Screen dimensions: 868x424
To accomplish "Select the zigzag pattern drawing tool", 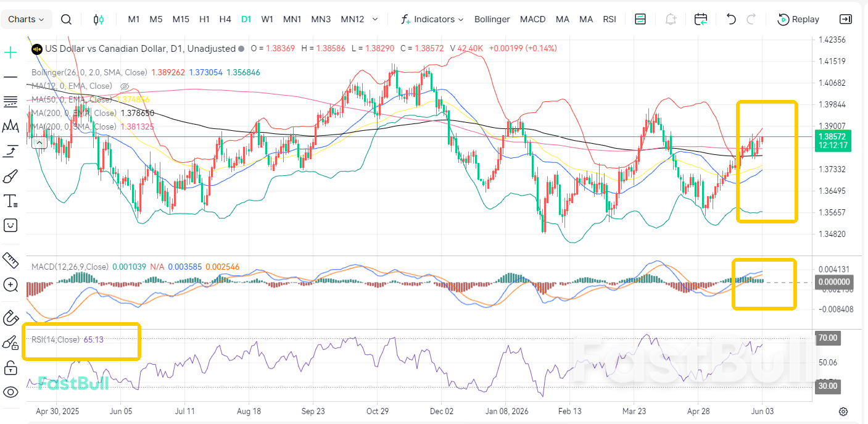I will click(x=10, y=127).
